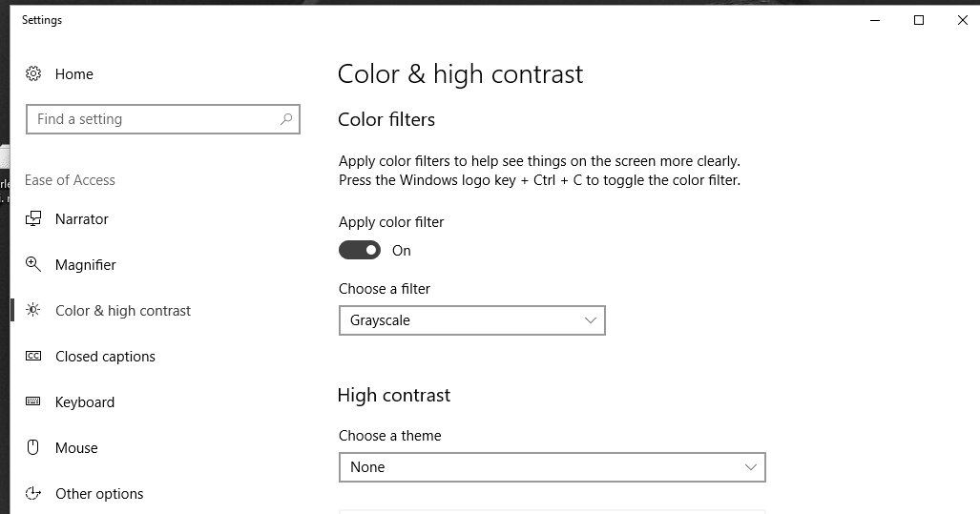
Task: Open Other options settings page
Action: [x=99, y=493]
